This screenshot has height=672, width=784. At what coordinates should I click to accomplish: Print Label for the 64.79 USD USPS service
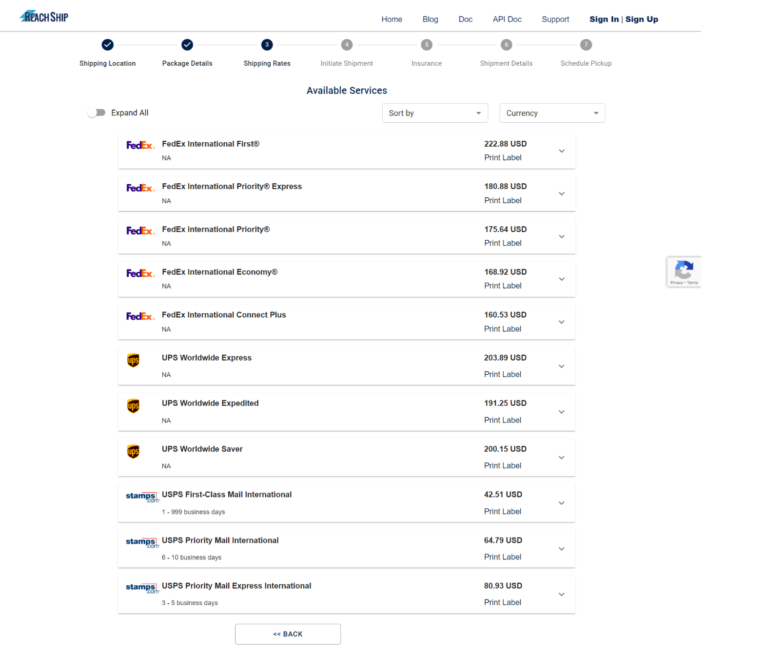(503, 557)
